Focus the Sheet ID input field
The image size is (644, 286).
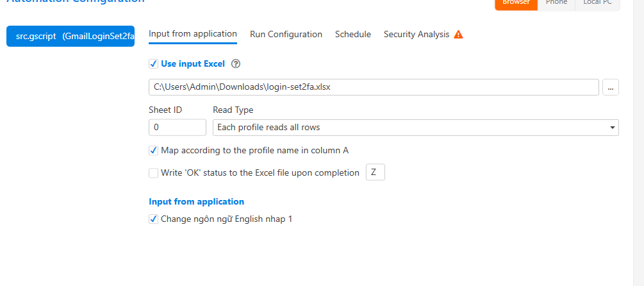pos(178,128)
